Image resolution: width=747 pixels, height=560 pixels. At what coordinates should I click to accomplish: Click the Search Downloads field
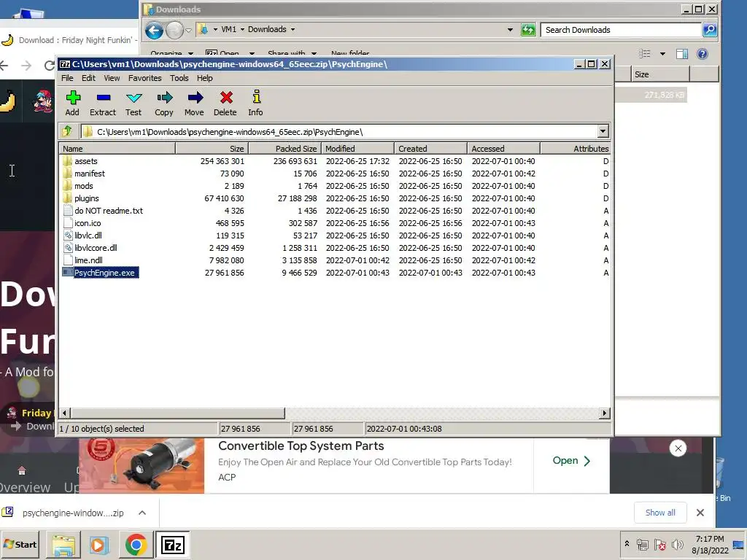click(622, 30)
